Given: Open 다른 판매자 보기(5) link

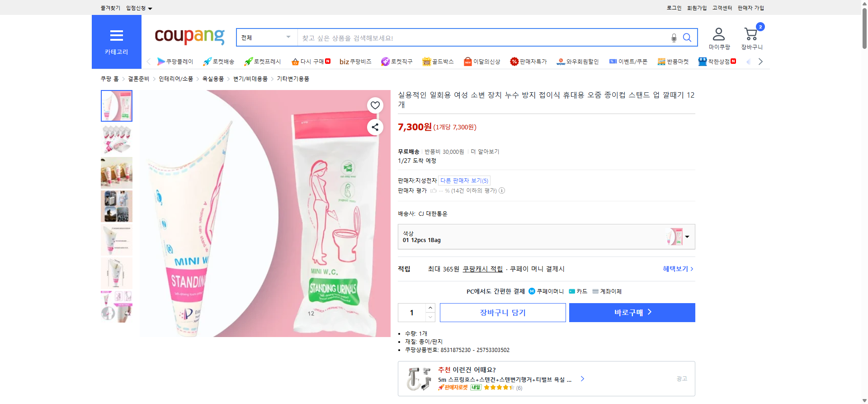Looking at the screenshot, I should point(463,180).
